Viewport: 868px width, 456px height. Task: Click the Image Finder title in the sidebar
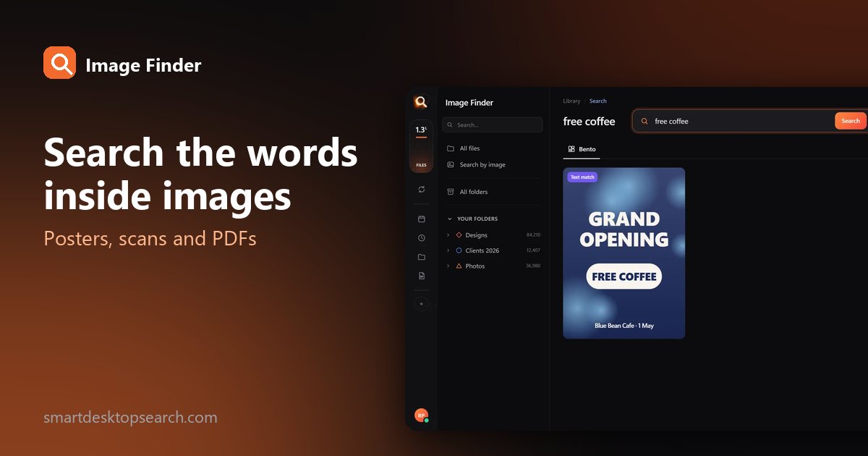coord(469,103)
